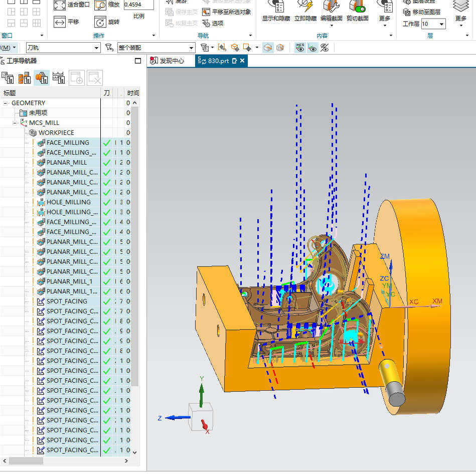Toggle 剪切截面 (Clip Section) on or off

357,7
